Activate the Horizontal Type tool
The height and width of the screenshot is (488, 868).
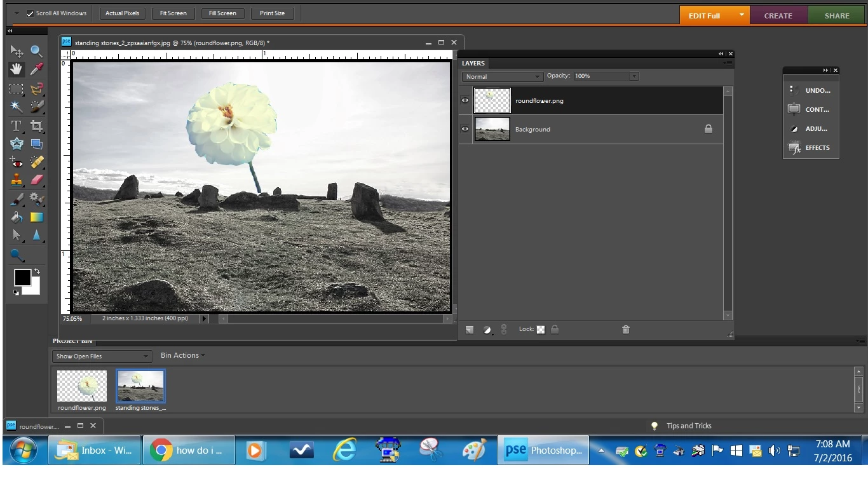pos(17,126)
